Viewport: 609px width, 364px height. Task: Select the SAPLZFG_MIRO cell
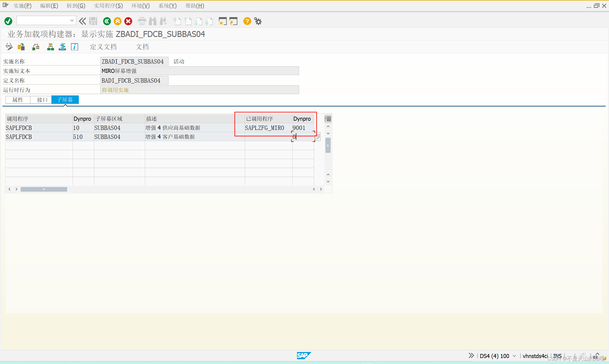[x=268, y=128]
